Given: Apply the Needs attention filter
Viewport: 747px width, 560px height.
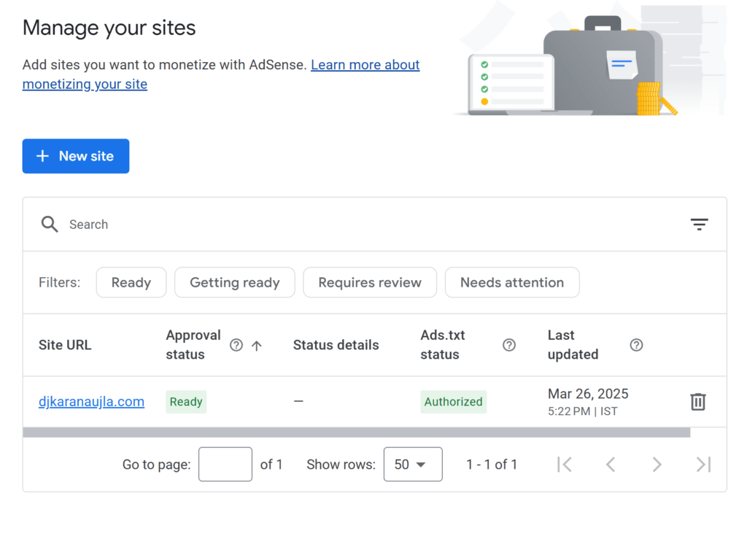Looking at the screenshot, I should point(512,282).
